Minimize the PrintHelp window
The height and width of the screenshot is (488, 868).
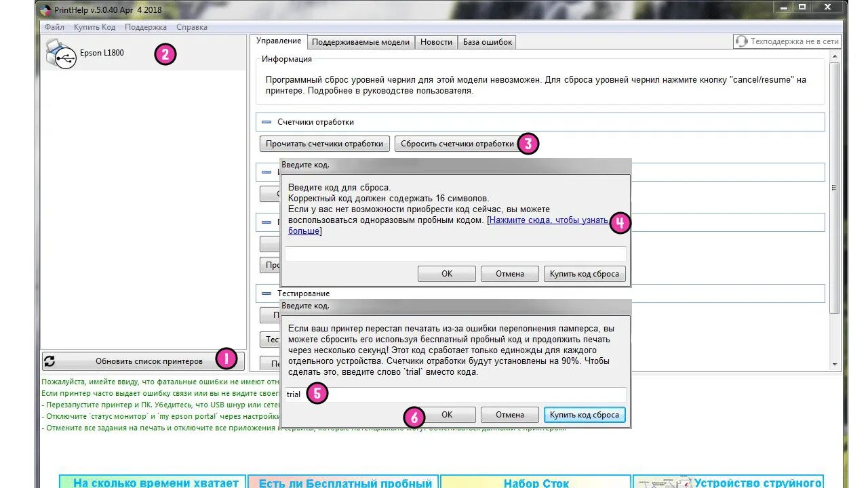pos(783,6)
